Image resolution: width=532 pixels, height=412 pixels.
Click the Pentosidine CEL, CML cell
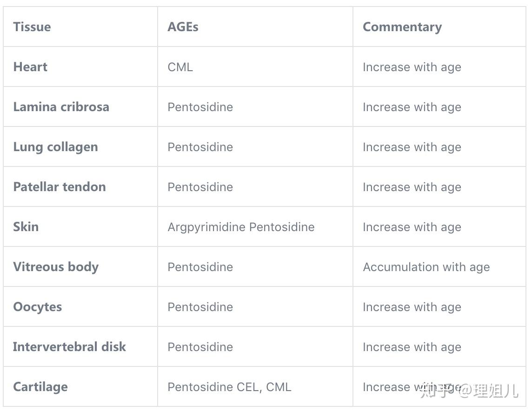click(x=229, y=387)
